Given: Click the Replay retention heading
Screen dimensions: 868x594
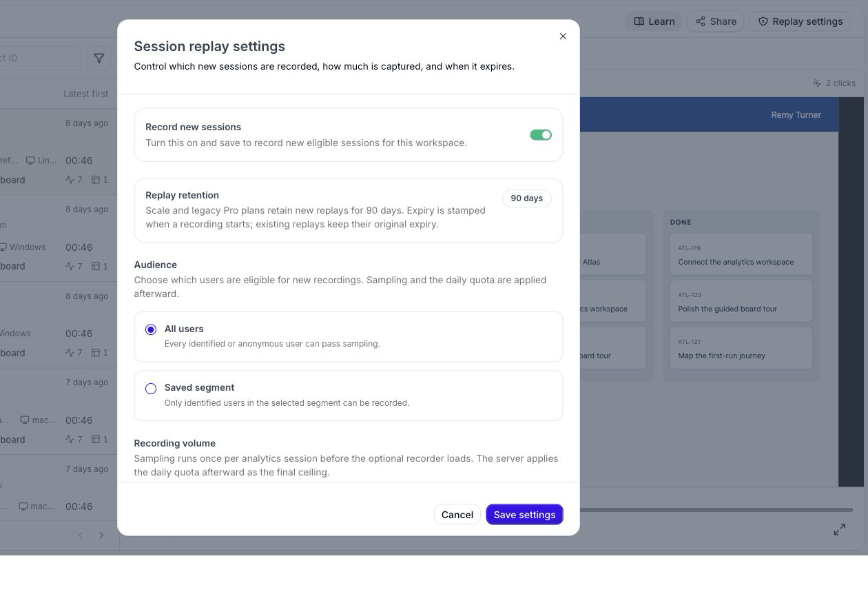Looking at the screenshot, I should (x=182, y=196).
